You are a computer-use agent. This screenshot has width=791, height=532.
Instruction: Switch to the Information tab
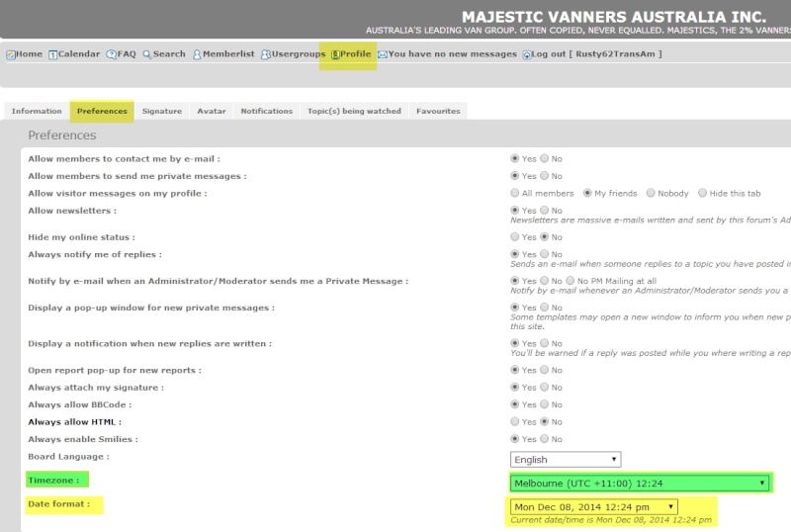click(x=37, y=111)
